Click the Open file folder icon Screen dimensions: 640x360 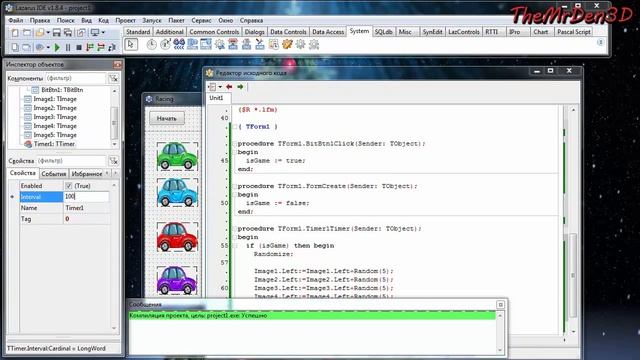tap(40, 32)
